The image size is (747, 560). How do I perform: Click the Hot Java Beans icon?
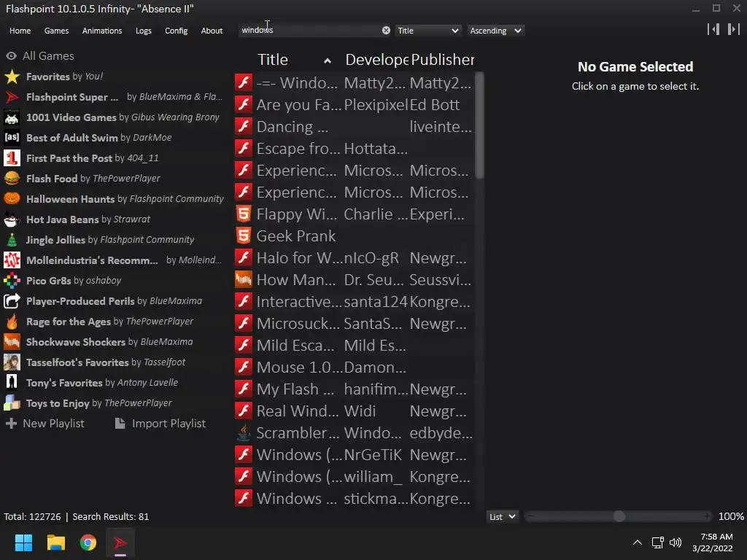click(x=12, y=219)
